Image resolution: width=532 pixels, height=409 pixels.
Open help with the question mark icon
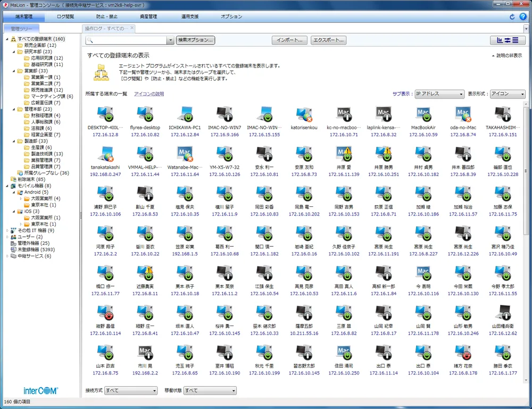coord(523,16)
